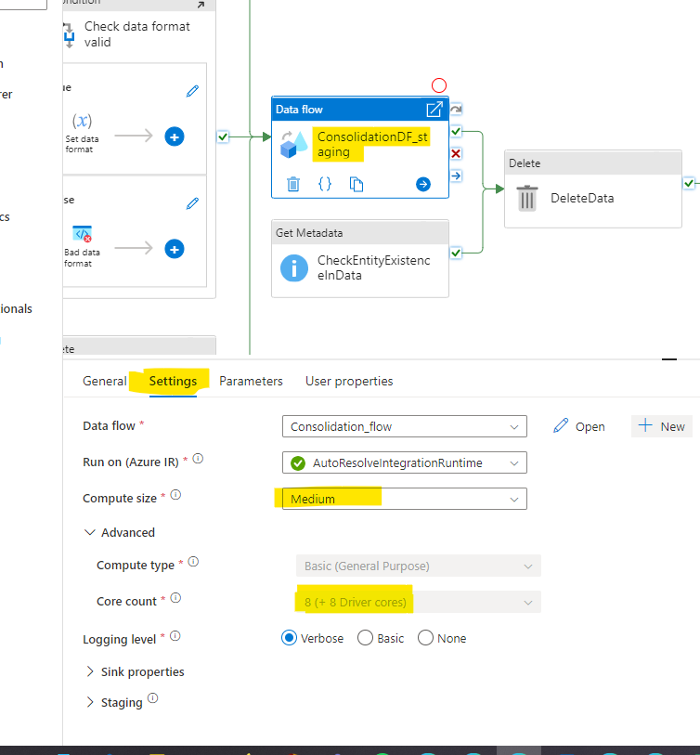Collapse the Advanced section
Viewport: 700px width, 755px height.
(x=119, y=532)
